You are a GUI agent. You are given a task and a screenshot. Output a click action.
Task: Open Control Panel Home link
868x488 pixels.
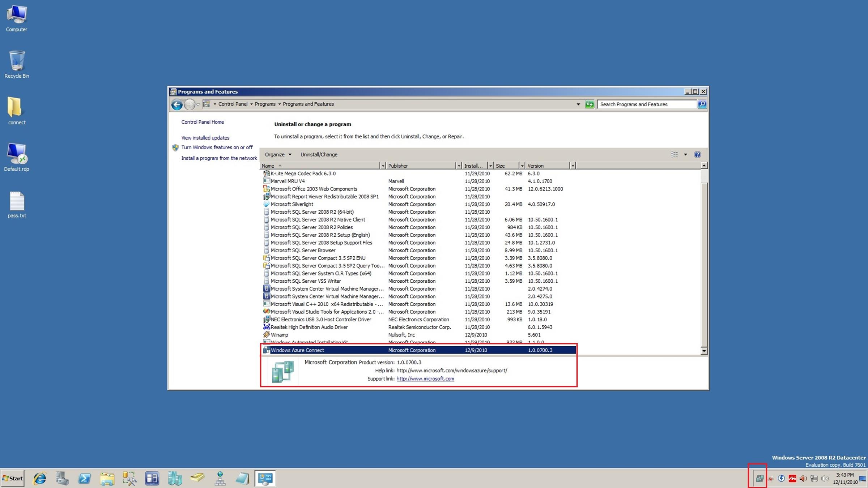click(203, 122)
